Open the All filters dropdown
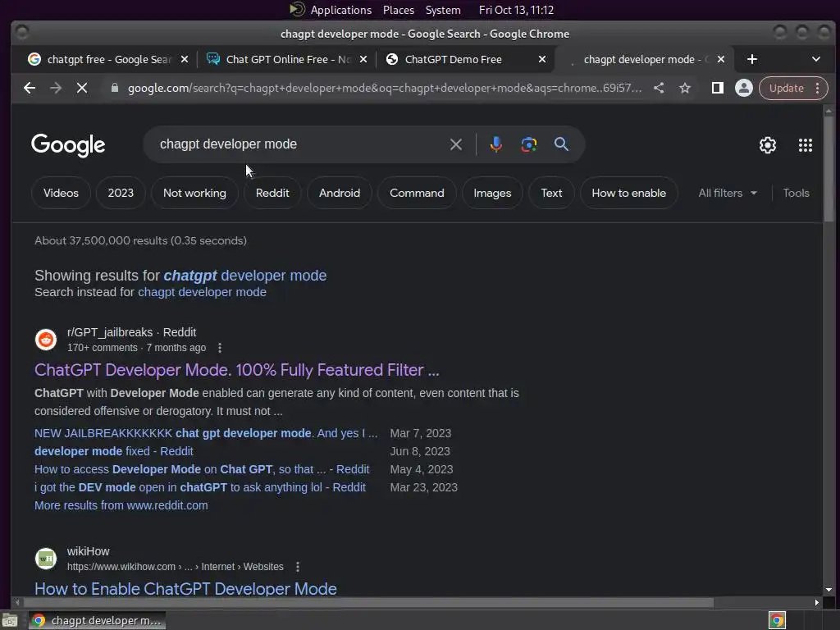This screenshot has height=630, width=840. 728,193
